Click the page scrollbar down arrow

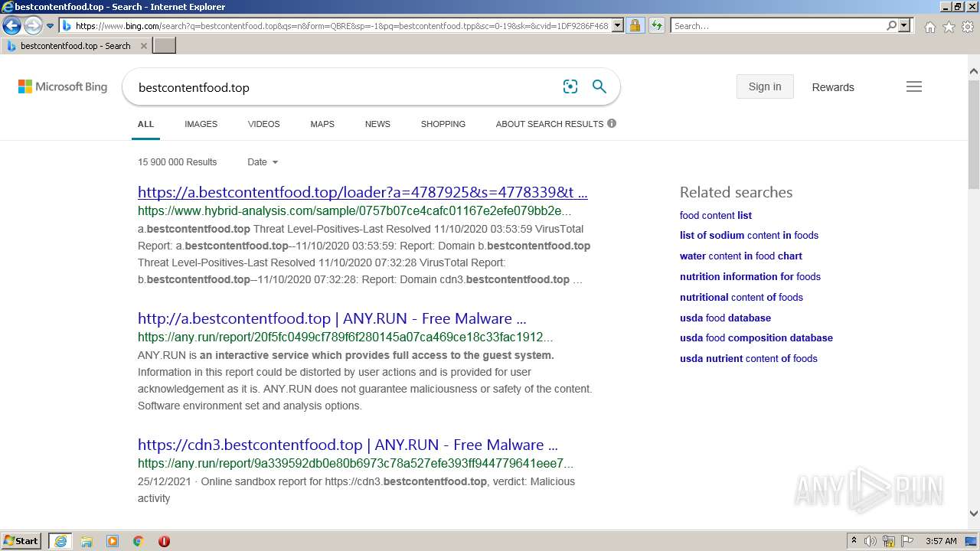pos(974,514)
